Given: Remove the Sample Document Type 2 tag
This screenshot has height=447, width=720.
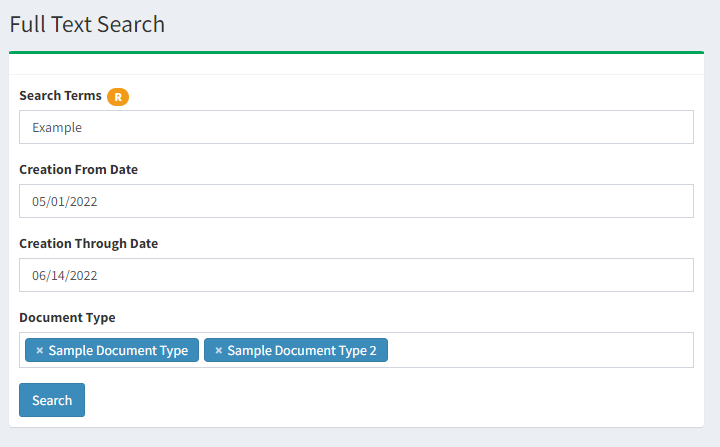Looking at the screenshot, I should pos(219,351).
